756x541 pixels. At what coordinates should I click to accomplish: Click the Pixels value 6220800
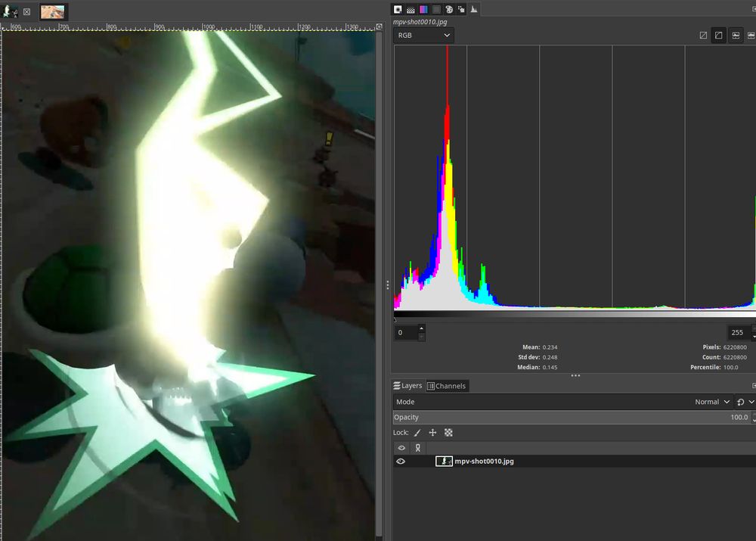tap(735, 347)
